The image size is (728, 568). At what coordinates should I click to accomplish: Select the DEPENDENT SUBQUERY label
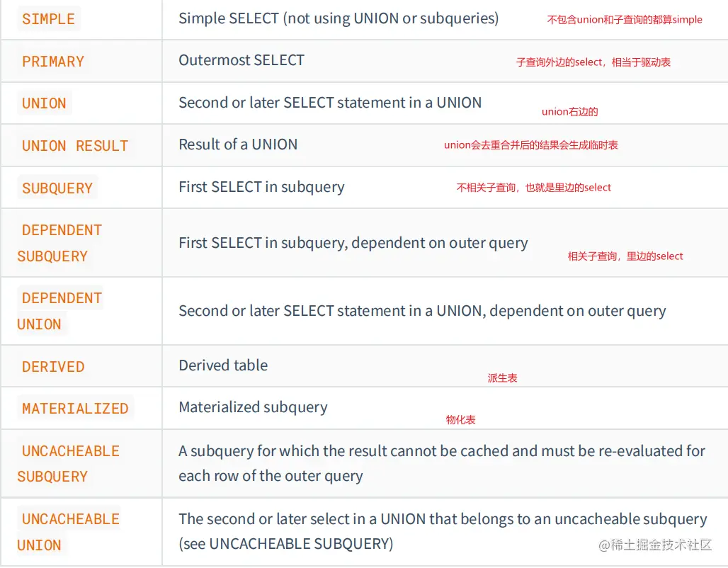(61, 243)
